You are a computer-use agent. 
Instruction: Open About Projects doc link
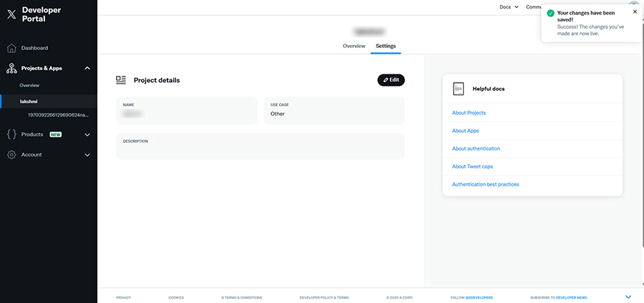469,113
